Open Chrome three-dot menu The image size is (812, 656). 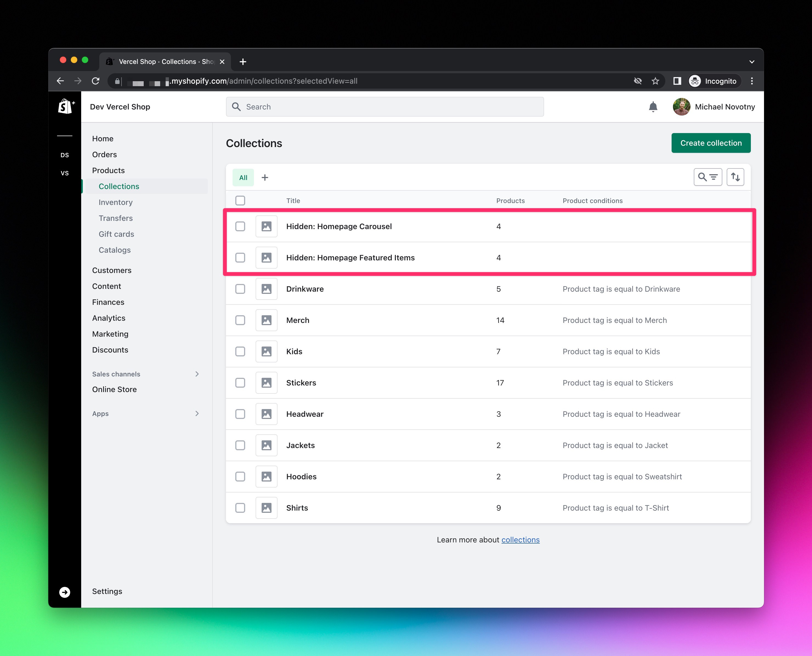coord(752,81)
